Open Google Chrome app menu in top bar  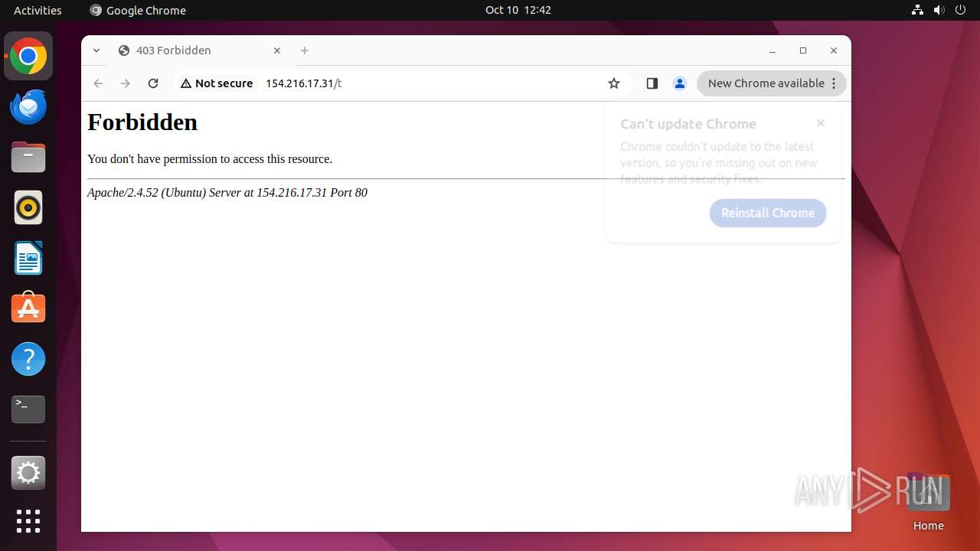(x=138, y=10)
